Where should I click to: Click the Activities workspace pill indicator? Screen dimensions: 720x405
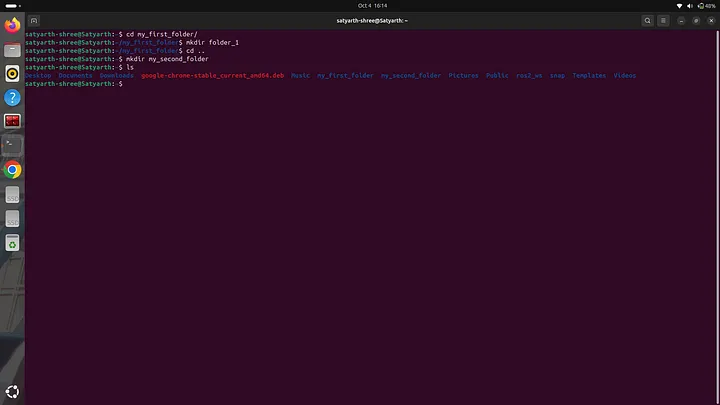[x=13, y=6]
